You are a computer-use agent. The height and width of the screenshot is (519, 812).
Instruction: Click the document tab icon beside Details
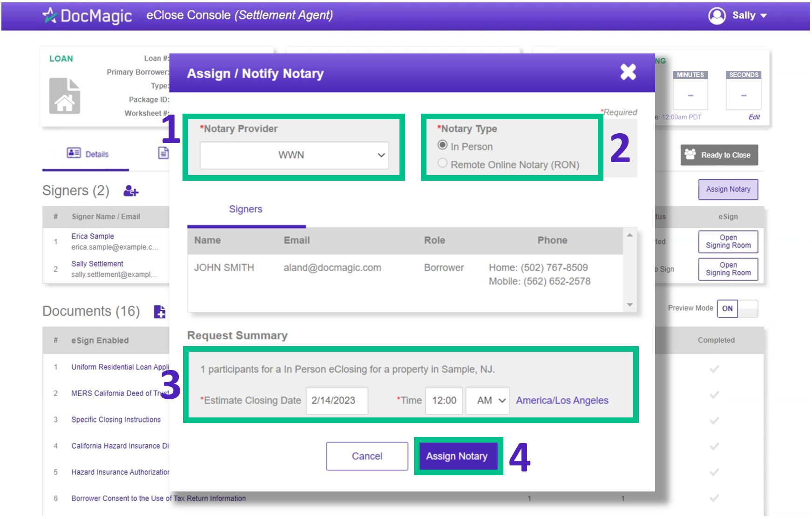[163, 153]
